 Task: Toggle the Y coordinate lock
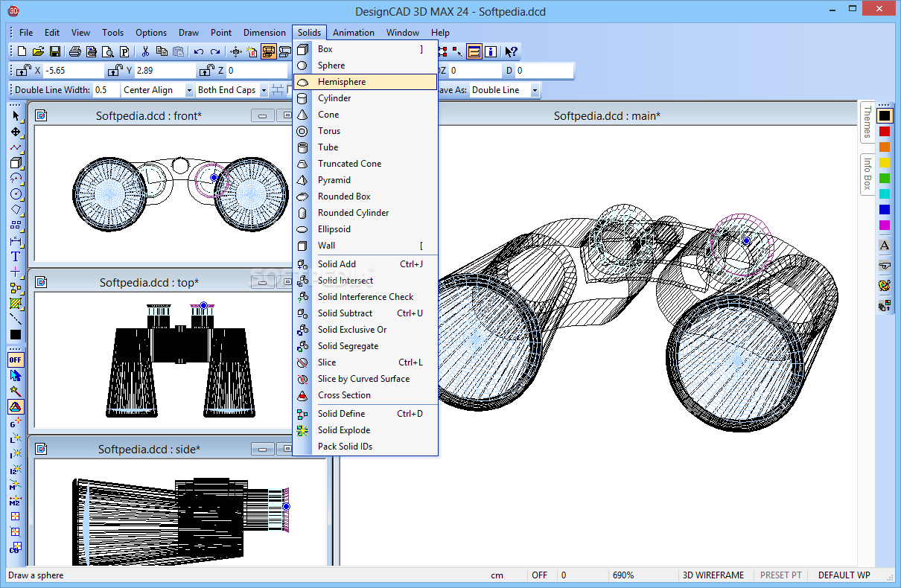coord(115,71)
